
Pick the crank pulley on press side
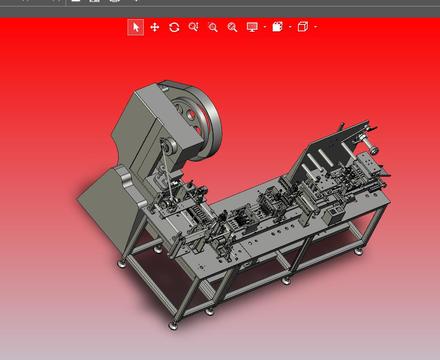tap(168, 147)
